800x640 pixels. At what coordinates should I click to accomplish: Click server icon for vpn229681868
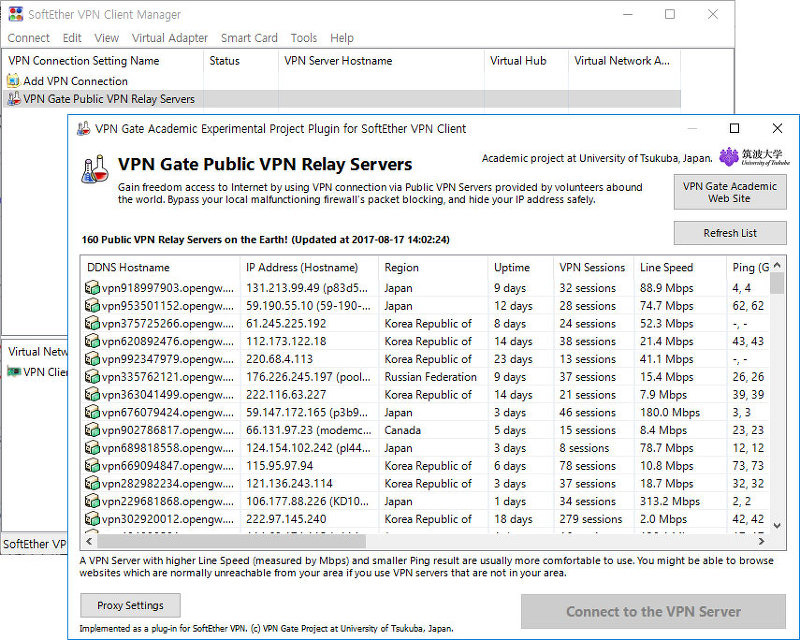(92, 501)
